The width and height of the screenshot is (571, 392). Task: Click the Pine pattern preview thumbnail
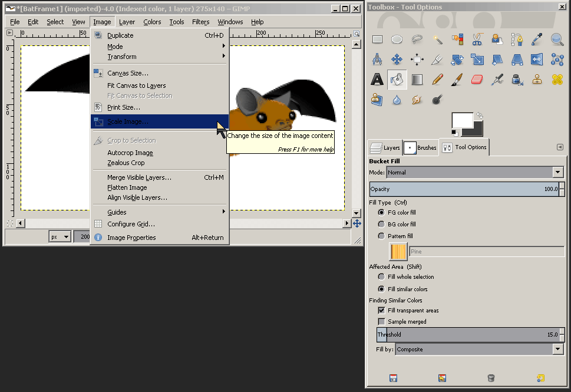pyautogui.click(x=398, y=252)
